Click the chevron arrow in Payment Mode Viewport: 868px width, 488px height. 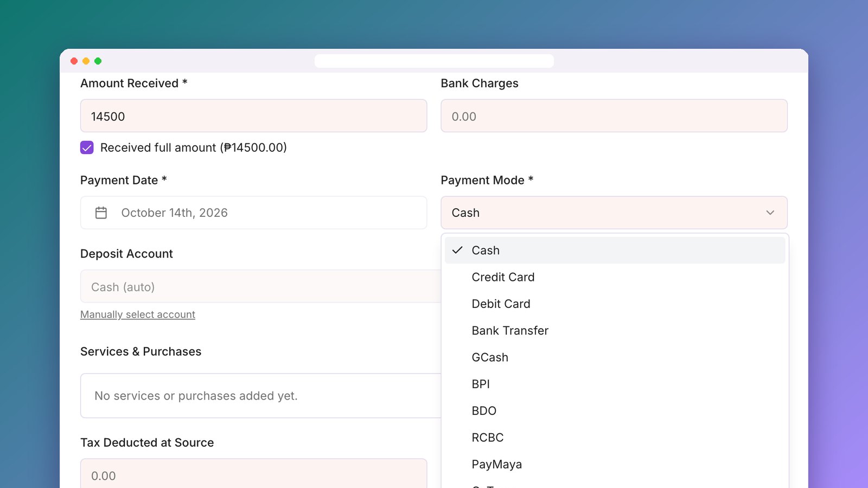point(770,213)
